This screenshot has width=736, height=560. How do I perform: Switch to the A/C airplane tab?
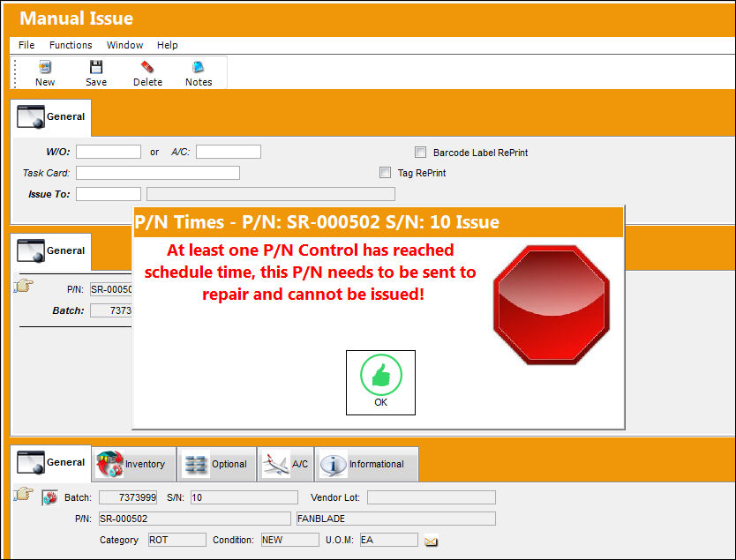(285, 464)
